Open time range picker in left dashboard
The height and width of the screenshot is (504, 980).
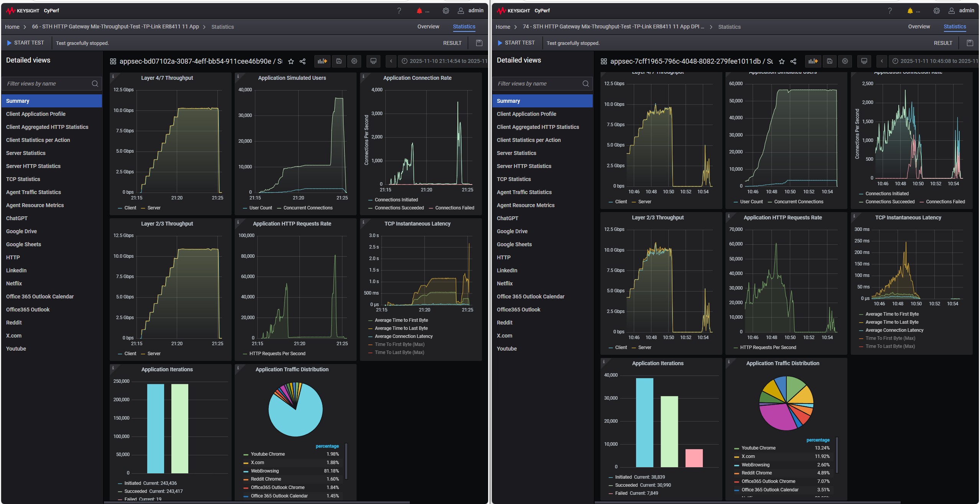point(444,61)
